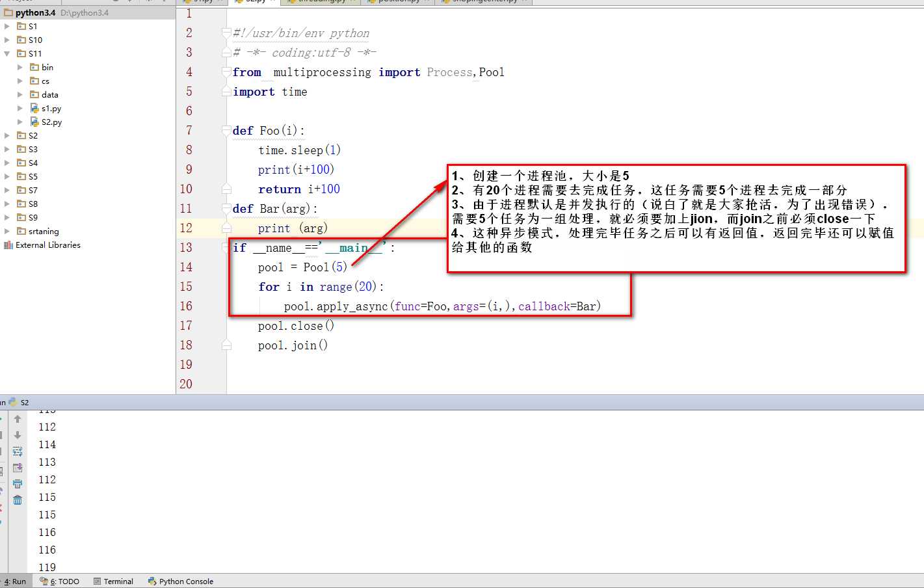Click the s1.py Python file icon
The image size is (924, 588).
click(x=34, y=108)
